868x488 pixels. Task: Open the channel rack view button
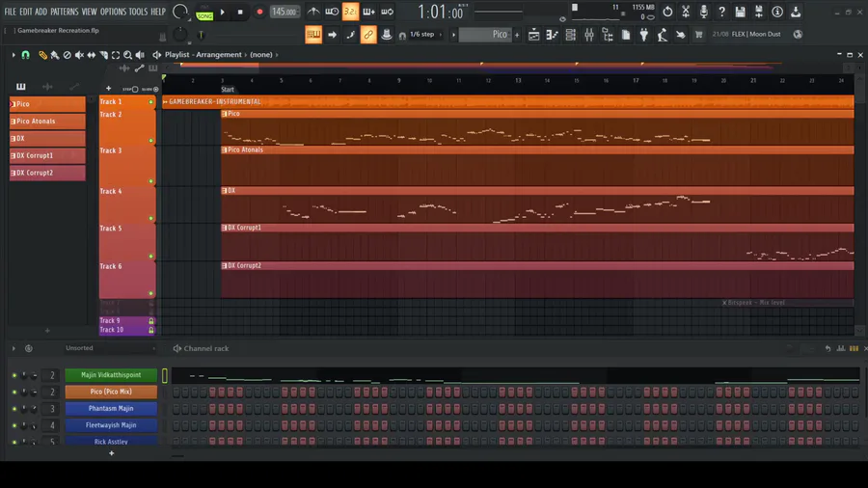tap(570, 35)
